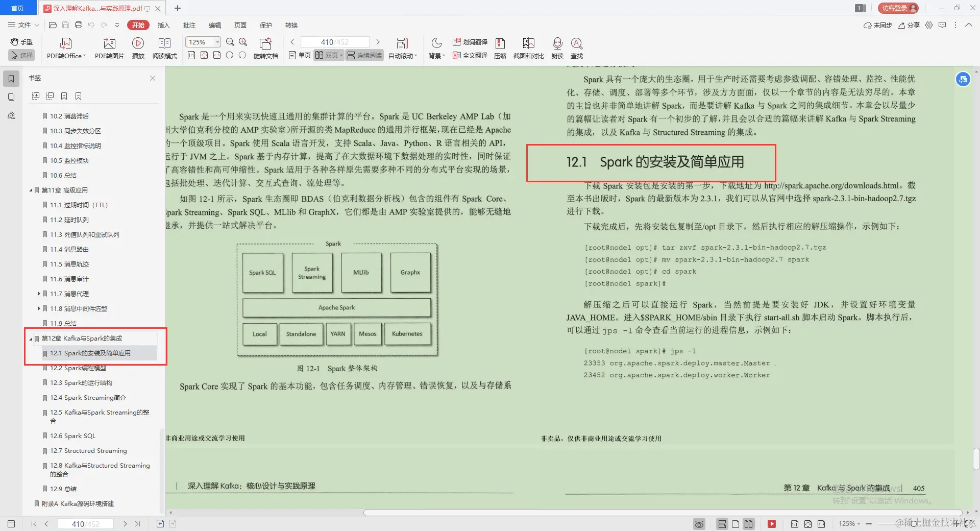Select the hand tool (手型)

(x=21, y=42)
